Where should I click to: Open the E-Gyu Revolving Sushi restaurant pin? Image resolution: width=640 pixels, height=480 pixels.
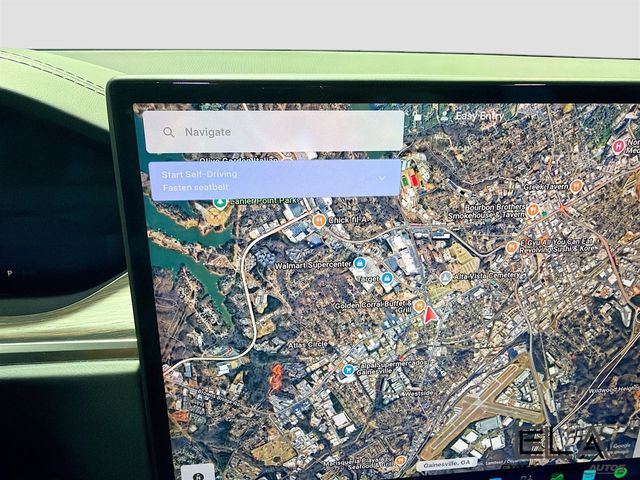click(x=512, y=247)
